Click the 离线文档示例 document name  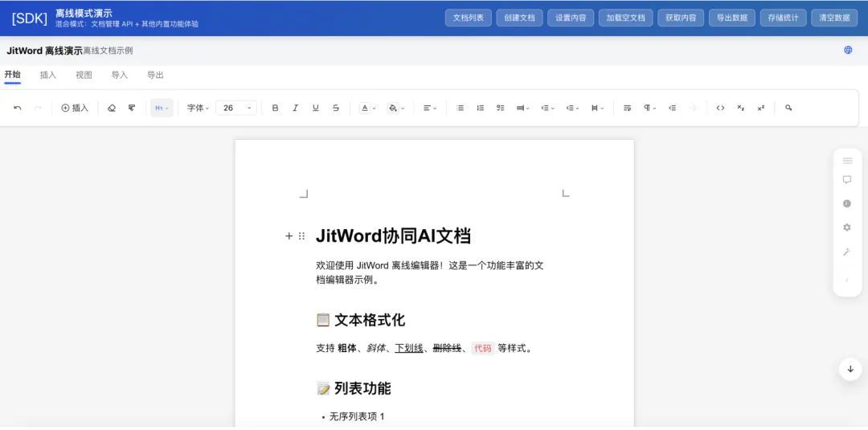pyautogui.click(x=108, y=51)
